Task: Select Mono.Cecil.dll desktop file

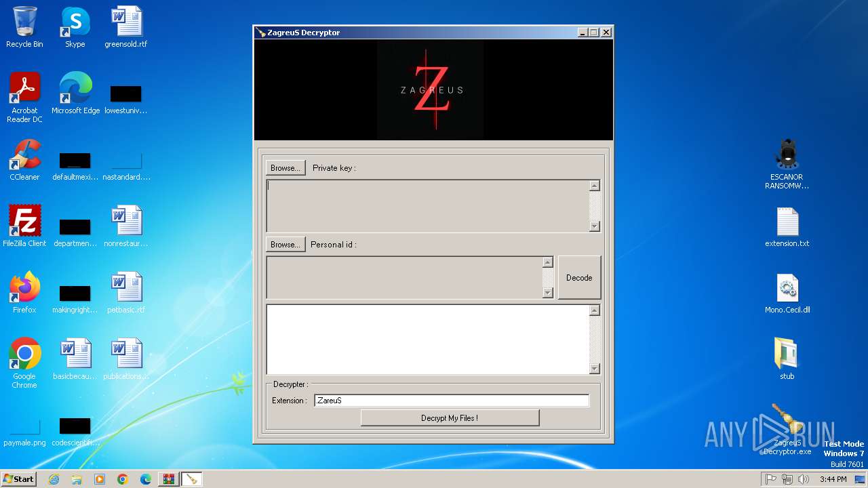Action: pos(787,293)
